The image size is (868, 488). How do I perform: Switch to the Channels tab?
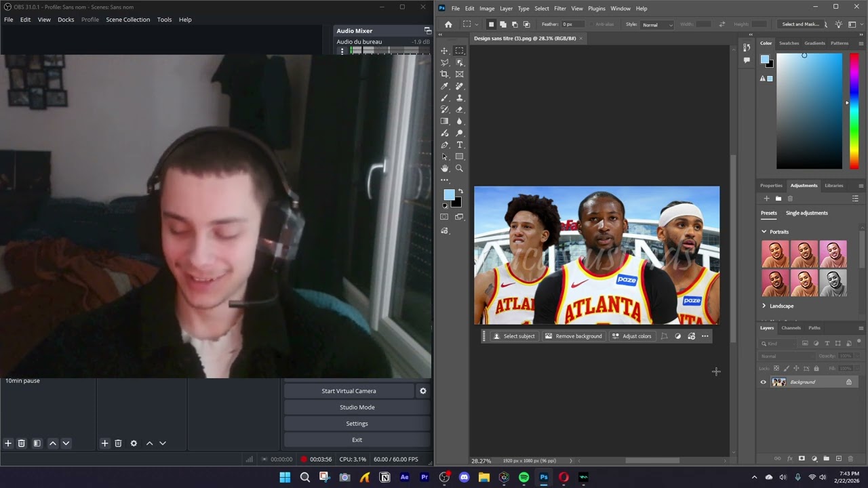click(x=791, y=328)
